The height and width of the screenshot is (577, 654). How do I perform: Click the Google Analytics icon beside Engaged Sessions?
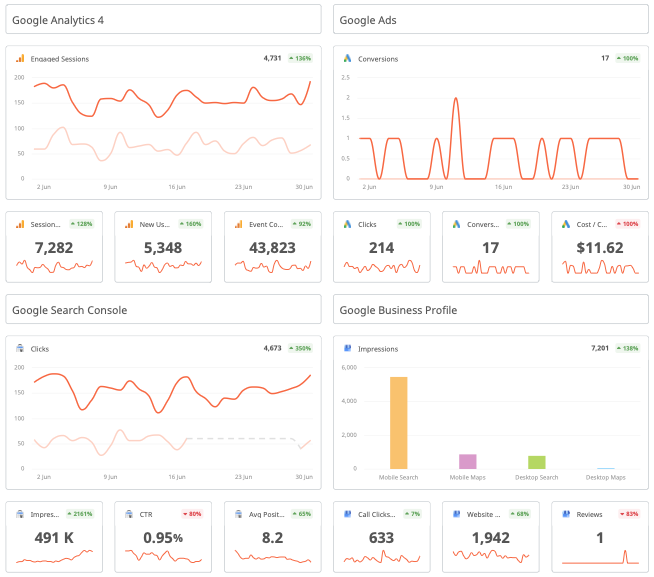pos(20,59)
